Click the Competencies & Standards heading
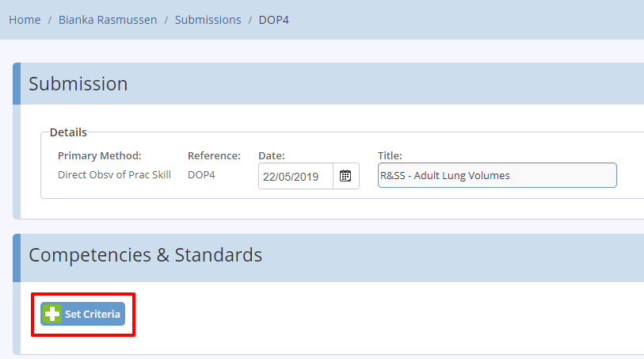 point(146,255)
